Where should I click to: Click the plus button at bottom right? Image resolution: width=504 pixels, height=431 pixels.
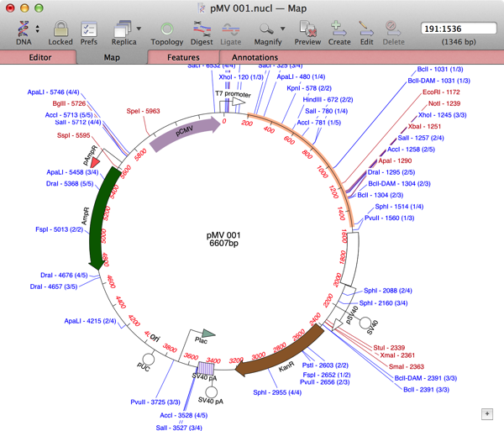[487, 413]
